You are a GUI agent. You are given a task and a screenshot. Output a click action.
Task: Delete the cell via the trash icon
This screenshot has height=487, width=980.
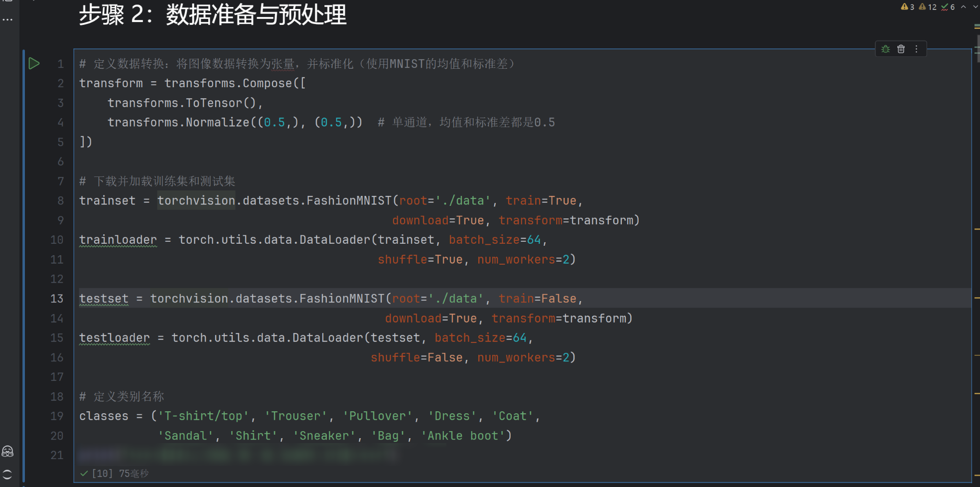(901, 49)
